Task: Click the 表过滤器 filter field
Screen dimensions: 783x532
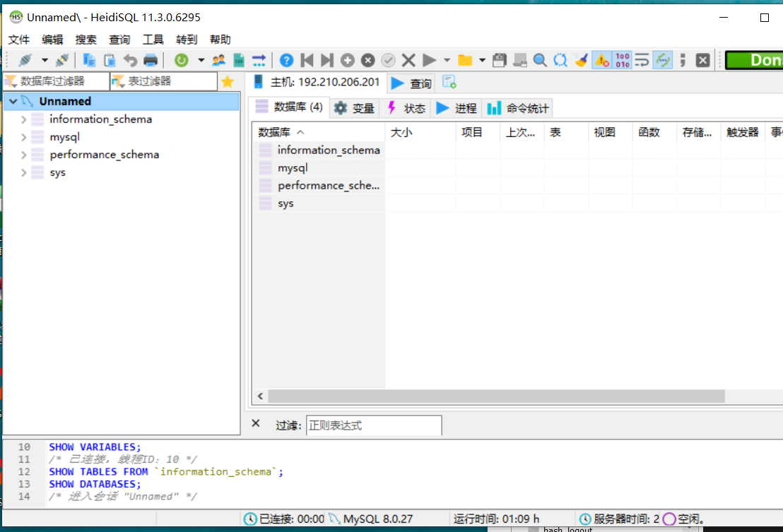Action: pos(164,81)
